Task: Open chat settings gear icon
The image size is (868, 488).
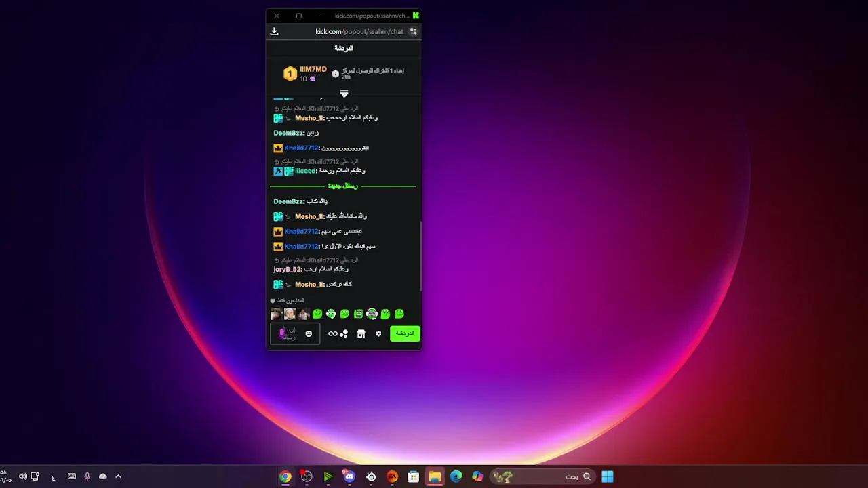Action: [378, 333]
